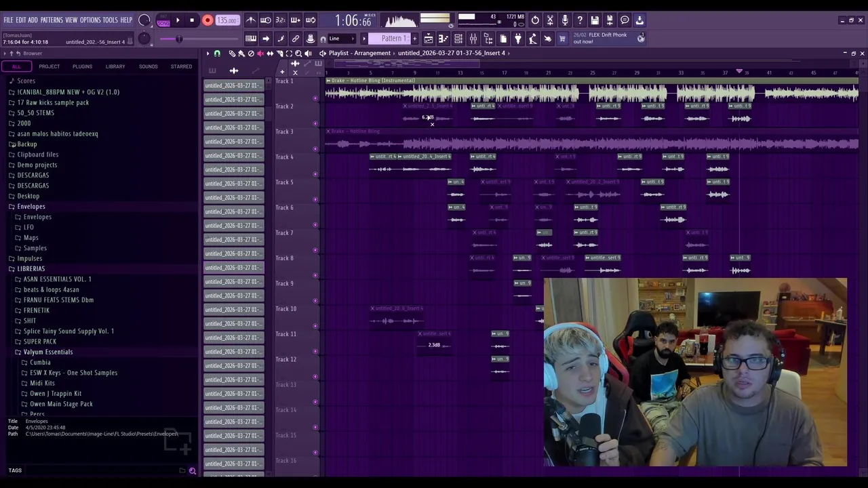This screenshot has width=868, height=488.
Task: Collapse the Valyum Essentials folder
Action: [47, 352]
